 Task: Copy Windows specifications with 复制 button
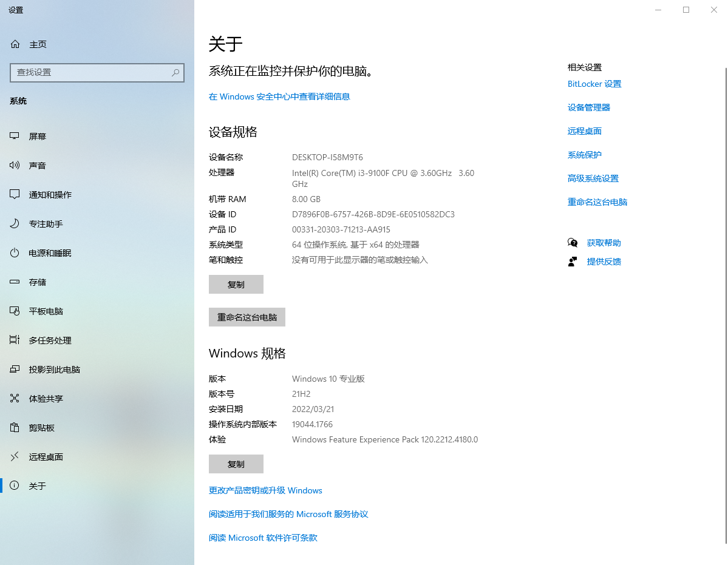(236, 464)
